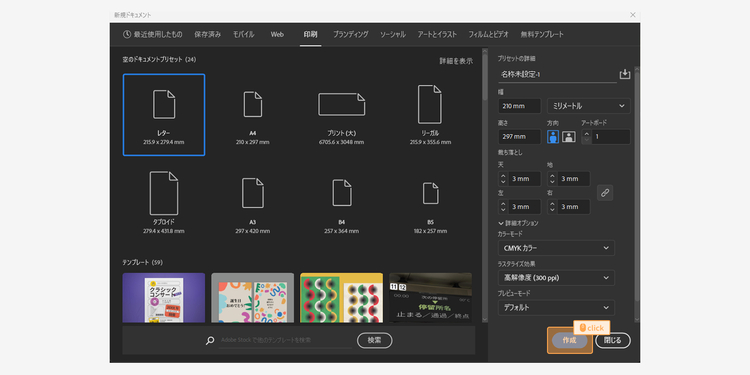This screenshot has height=375, width=750.
Task: Click the 閉じる button
Action: click(613, 341)
